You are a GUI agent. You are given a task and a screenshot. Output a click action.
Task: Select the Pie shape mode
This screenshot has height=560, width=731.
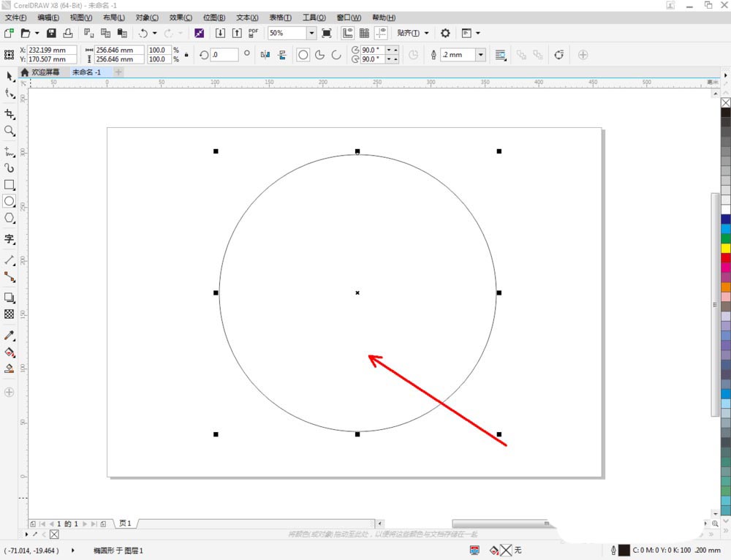click(319, 55)
